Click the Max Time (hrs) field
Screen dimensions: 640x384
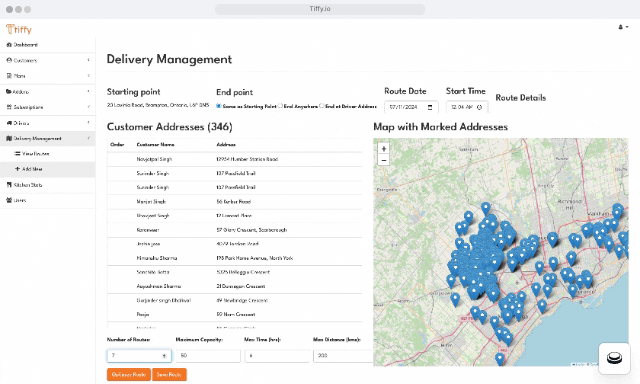277,356
